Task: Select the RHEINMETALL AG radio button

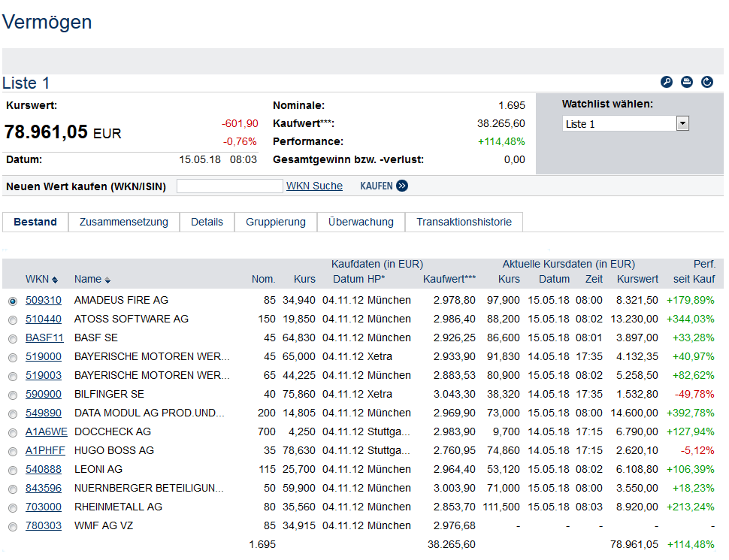Action: click(x=12, y=507)
